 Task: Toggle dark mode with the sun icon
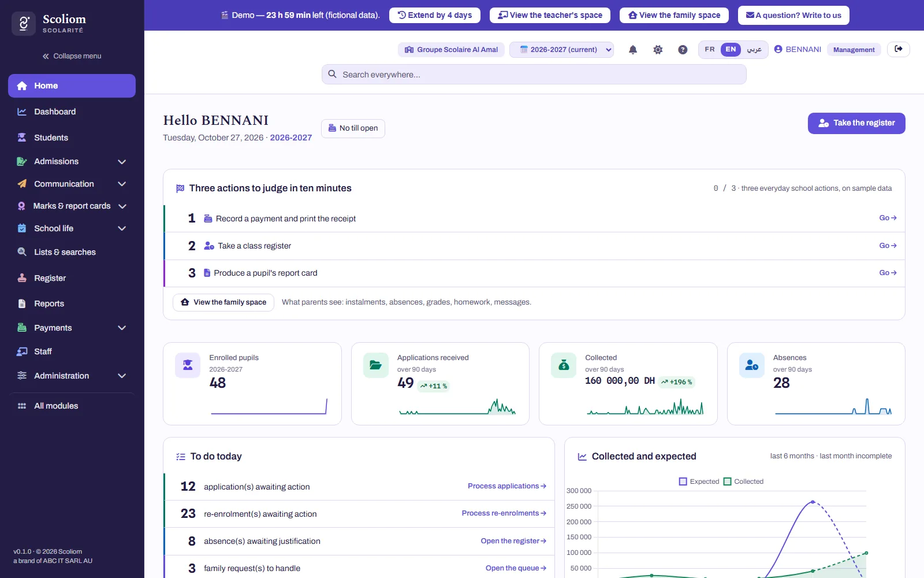click(658, 50)
